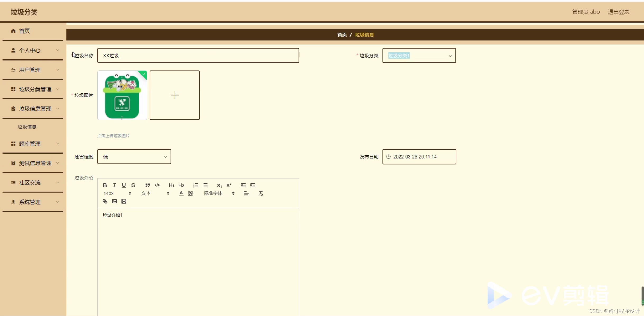Create an ordered numbered list
The image size is (644, 316).
point(196,185)
